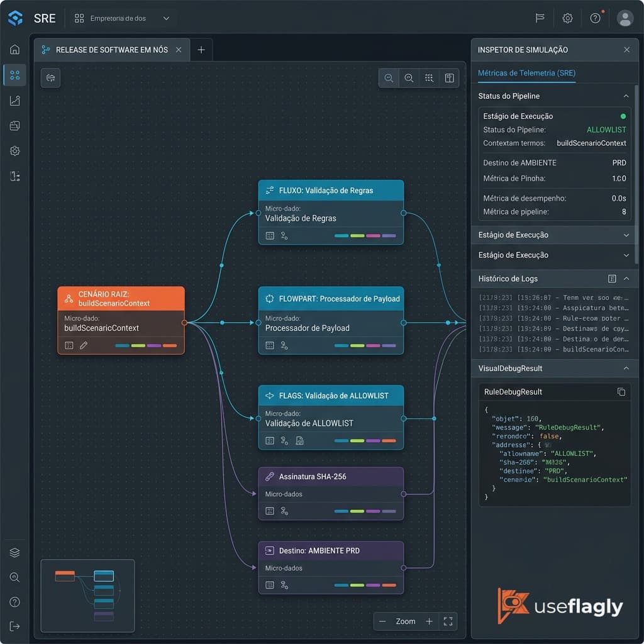Click the fullscreen icon beside Zoom
Screen dimensions: 644x644
(448, 621)
